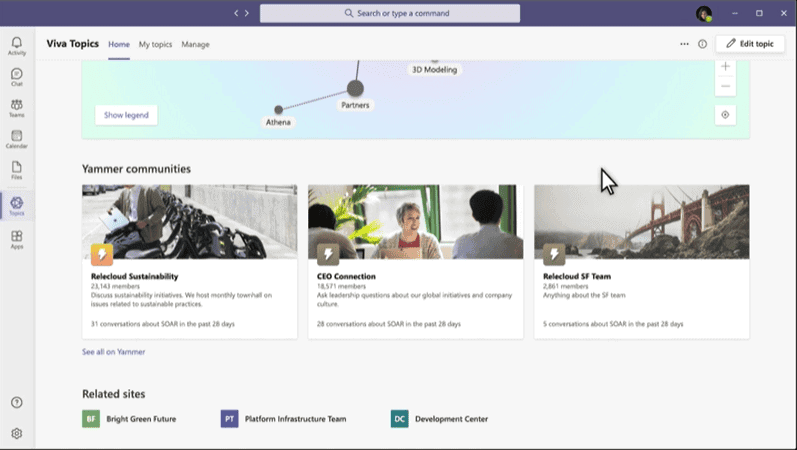Switch to the Manage tab
Viewport: 797px width, 450px height.
(x=195, y=44)
